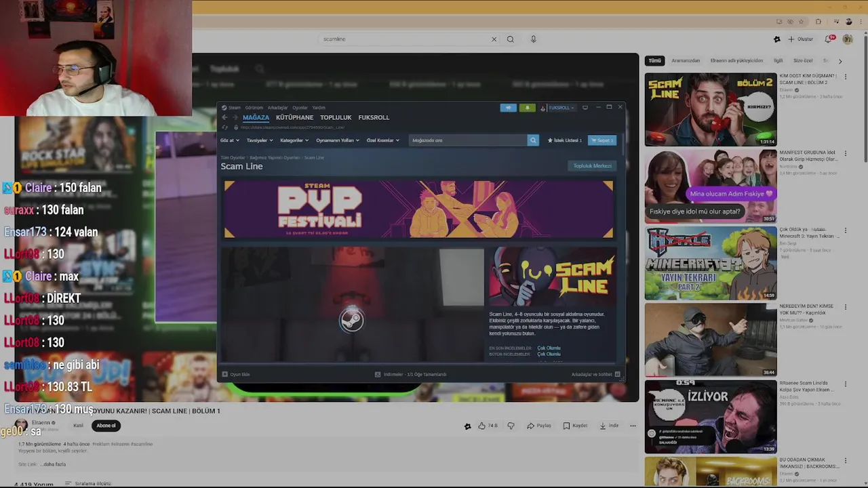868x488 pixels.
Task: Click the loading Scam Line trailer video area
Action: tap(351, 305)
